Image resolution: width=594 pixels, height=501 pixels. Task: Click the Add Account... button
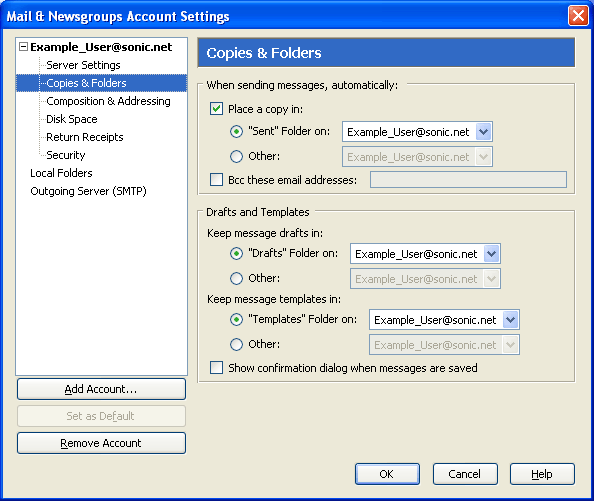pos(101,389)
